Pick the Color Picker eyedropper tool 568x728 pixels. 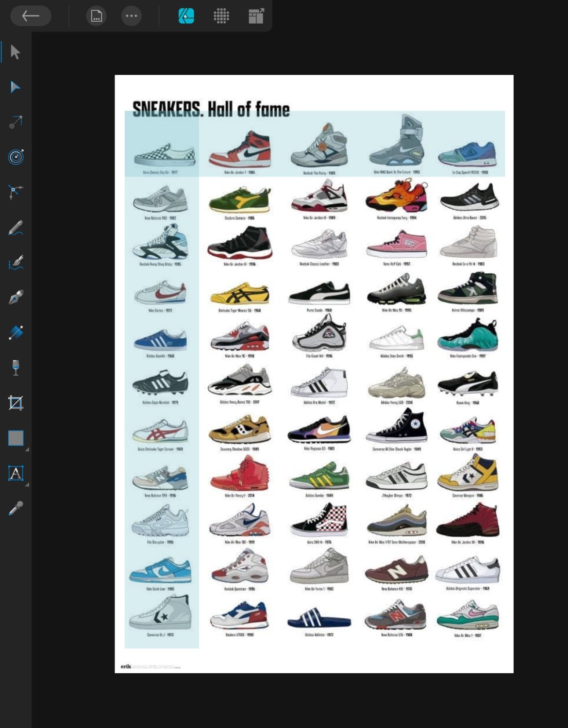click(16, 508)
